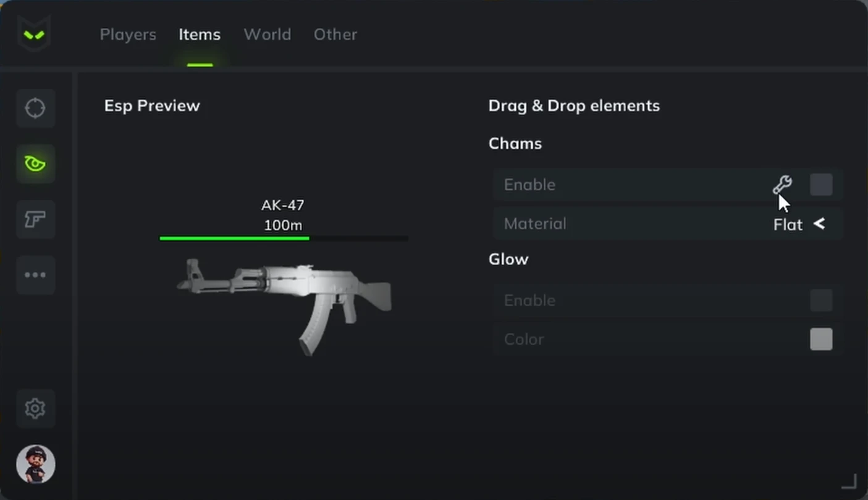Image resolution: width=868 pixels, height=500 pixels.
Task: Click the green-eyed logo at top left
Action: click(x=33, y=34)
